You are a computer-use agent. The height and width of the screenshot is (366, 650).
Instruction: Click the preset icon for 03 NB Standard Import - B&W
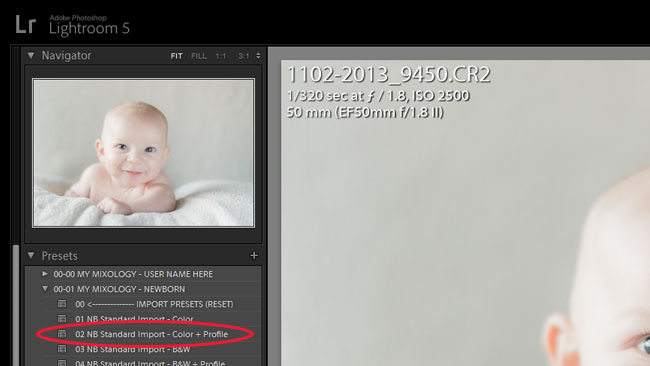(62, 349)
